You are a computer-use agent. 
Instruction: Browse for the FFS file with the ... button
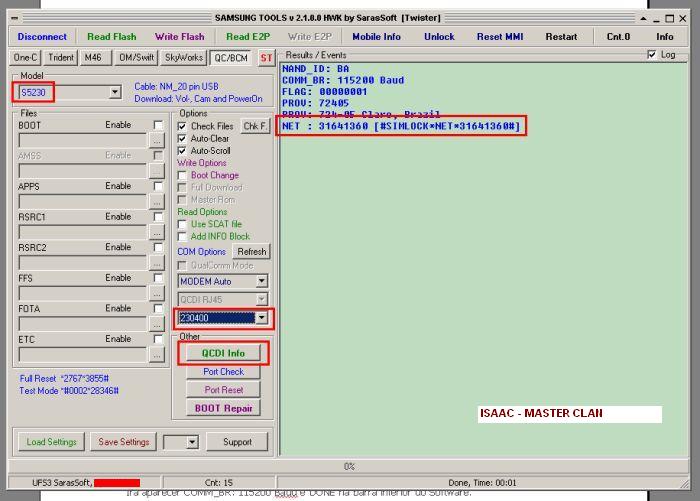[157, 293]
